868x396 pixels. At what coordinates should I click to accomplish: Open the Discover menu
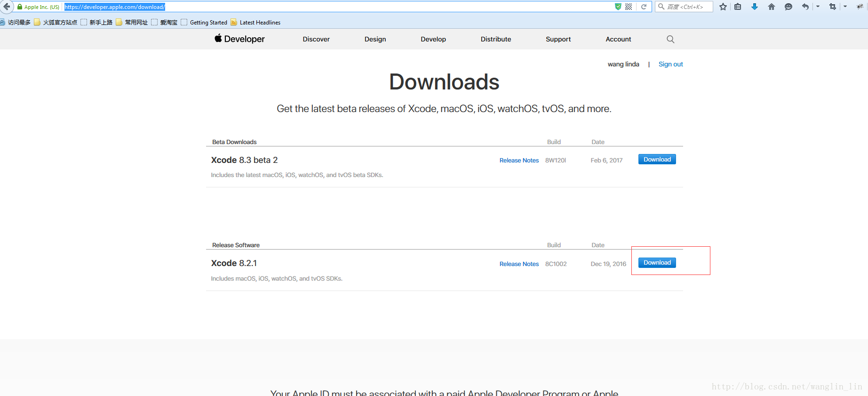[x=316, y=39]
